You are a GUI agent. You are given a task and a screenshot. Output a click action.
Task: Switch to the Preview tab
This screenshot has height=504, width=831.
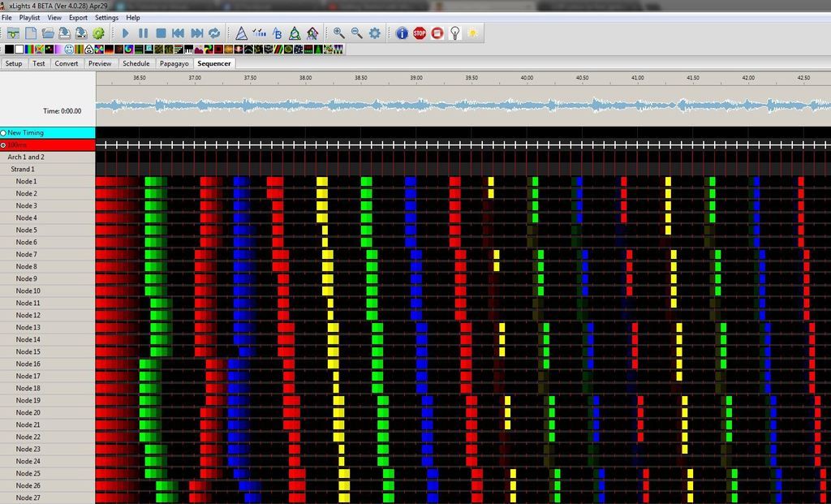(100, 63)
